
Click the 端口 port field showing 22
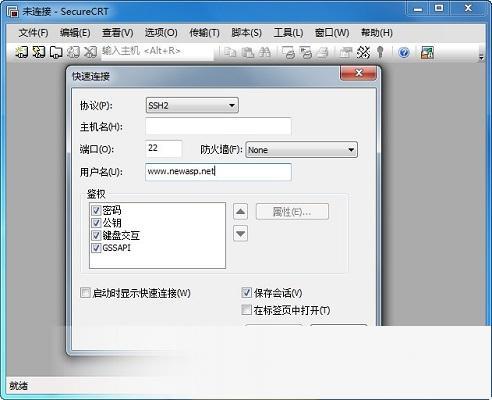[x=164, y=149]
